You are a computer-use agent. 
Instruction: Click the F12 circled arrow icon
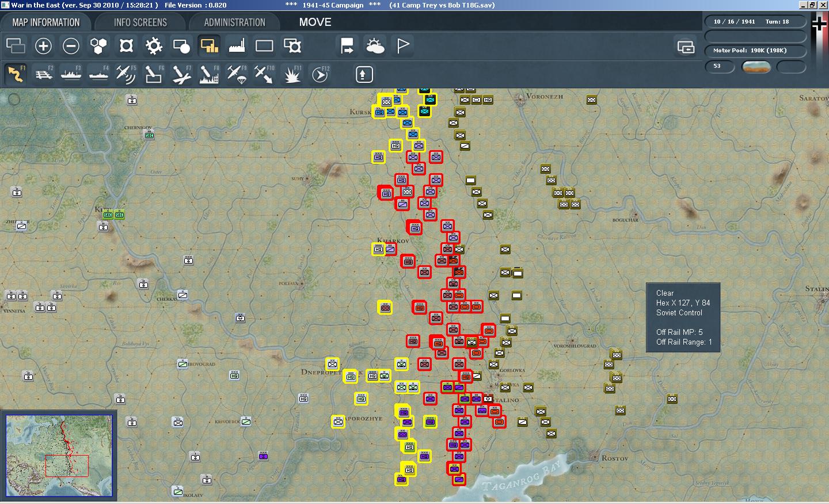tap(320, 74)
